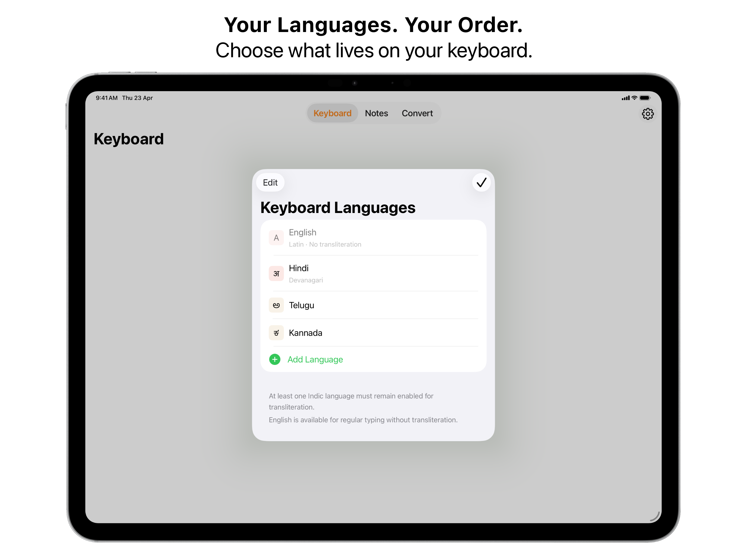
Task: Click the 9:41 AM clock in status bar
Action: [107, 98]
